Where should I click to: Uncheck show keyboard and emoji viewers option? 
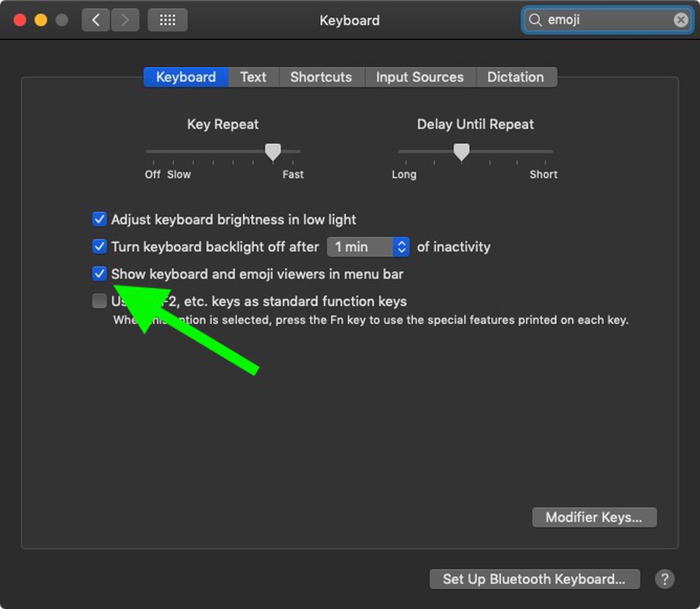coord(99,274)
